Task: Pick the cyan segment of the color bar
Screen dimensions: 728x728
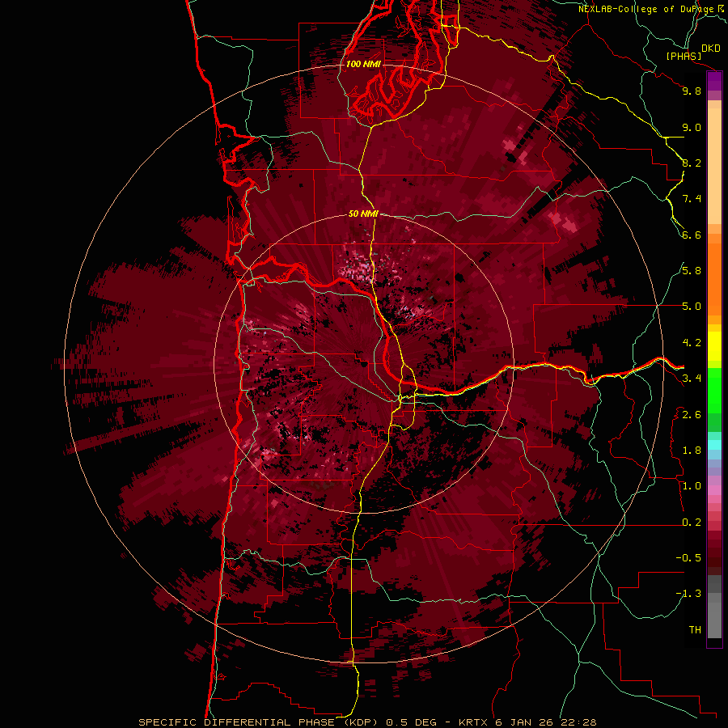Action: point(714,444)
